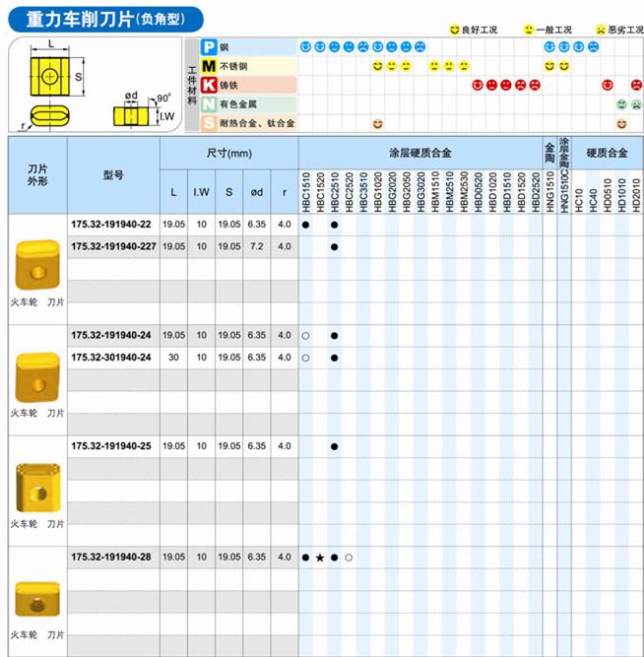Click model number 175.32-301940-24
The width and height of the screenshot is (644, 657).
coord(111,358)
